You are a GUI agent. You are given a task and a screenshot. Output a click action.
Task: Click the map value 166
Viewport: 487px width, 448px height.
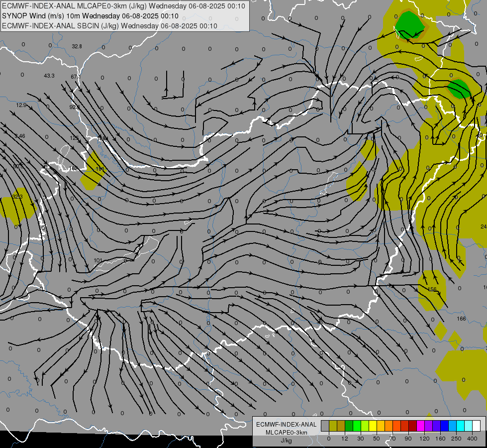click(x=461, y=319)
